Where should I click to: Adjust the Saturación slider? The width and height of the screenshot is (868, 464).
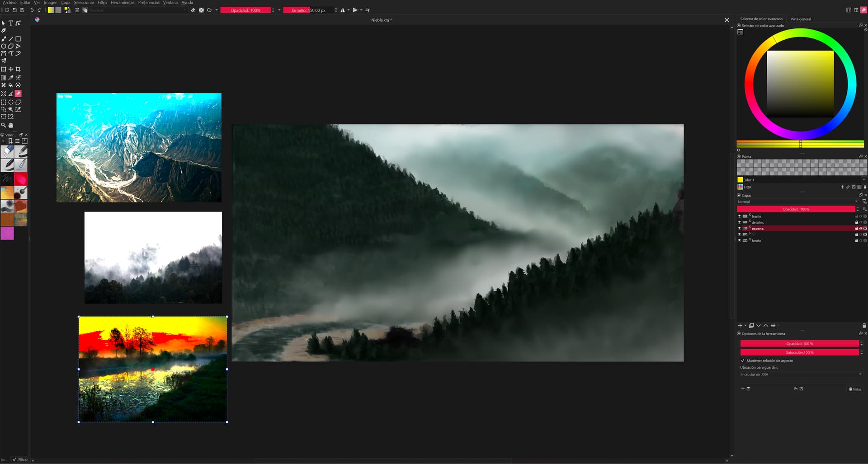tap(799, 352)
